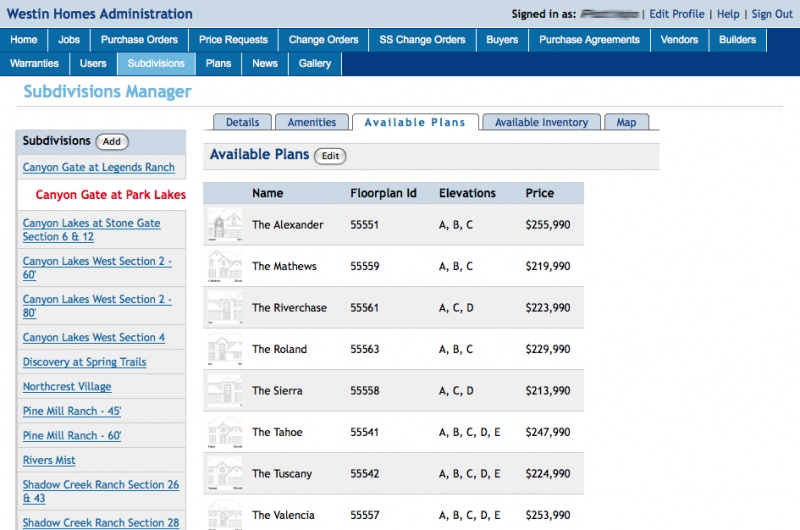
Task: Click the Price column header
Action: 540,193
